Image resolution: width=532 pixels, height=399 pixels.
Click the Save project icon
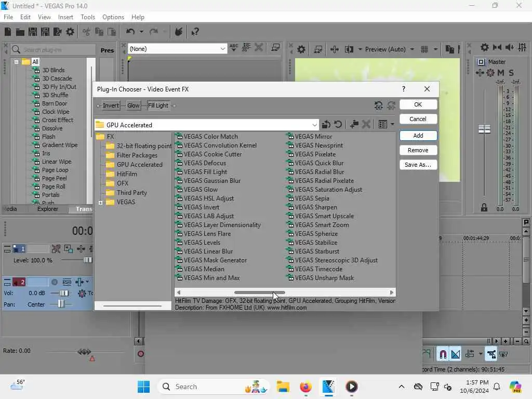33,32
